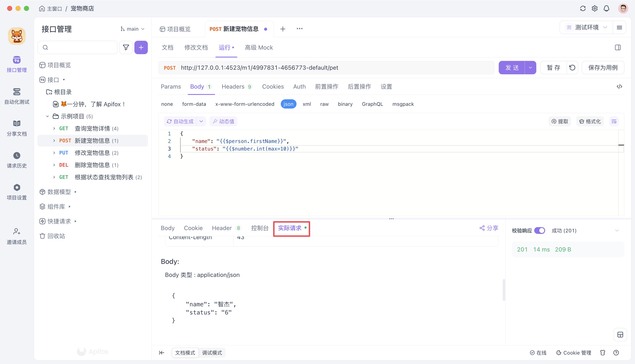This screenshot has height=364, width=635.
Task: Open 请求历史 from the sidebar
Action: pos(17,160)
